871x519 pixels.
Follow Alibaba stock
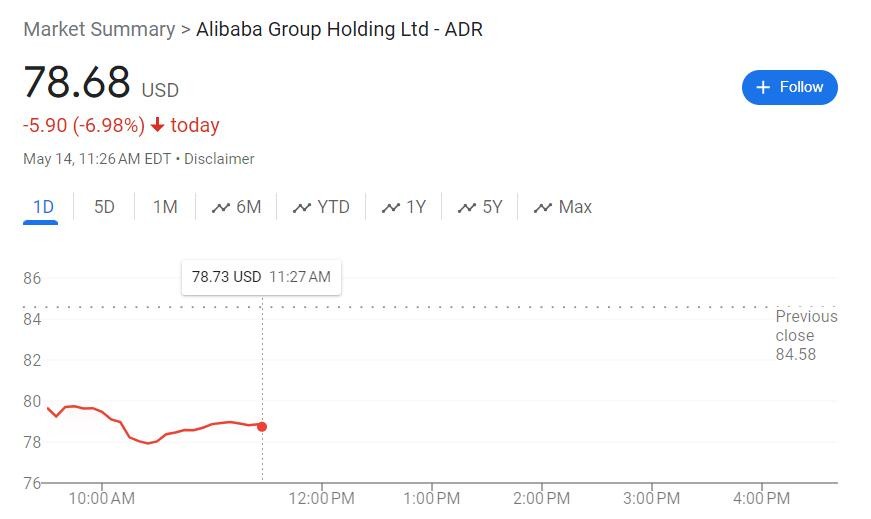tap(789, 87)
